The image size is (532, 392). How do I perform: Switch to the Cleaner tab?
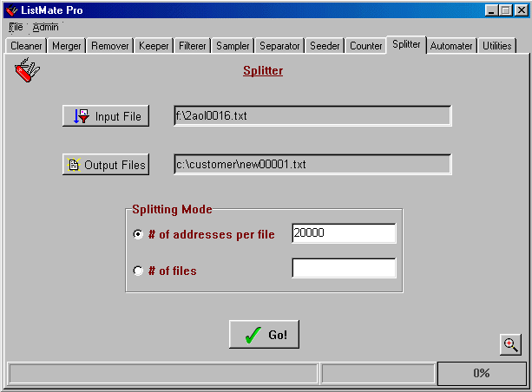[x=26, y=46]
